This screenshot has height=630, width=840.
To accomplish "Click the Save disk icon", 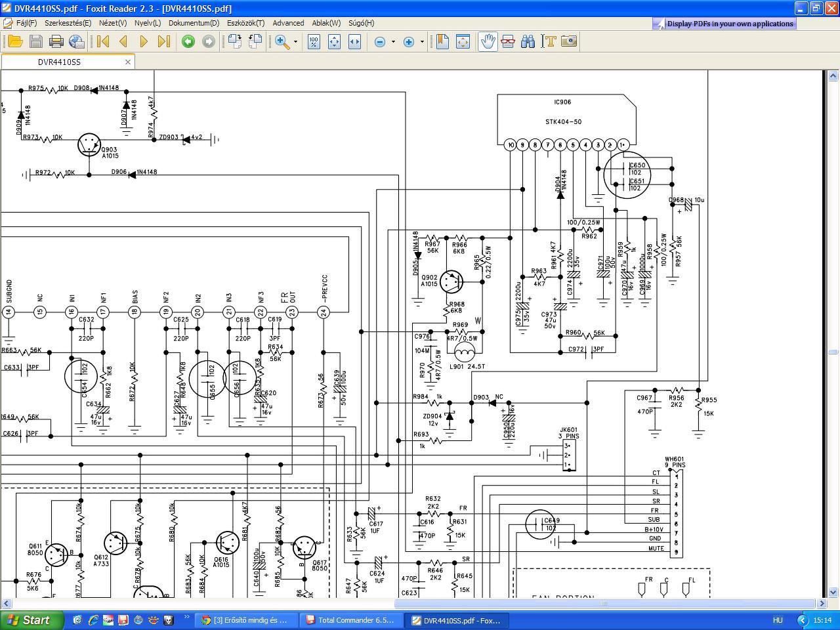I will pyautogui.click(x=36, y=41).
